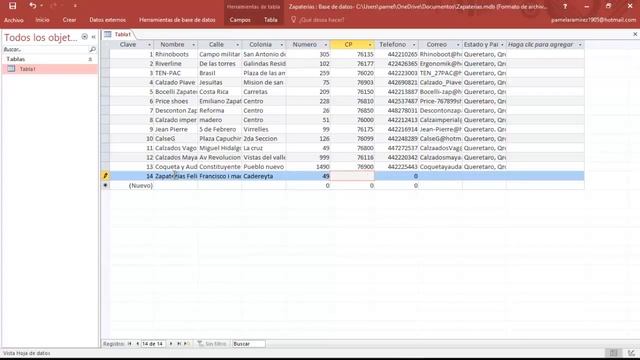Click the lightbulb '¿Qué desea hacer?' icon

point(293,19)
